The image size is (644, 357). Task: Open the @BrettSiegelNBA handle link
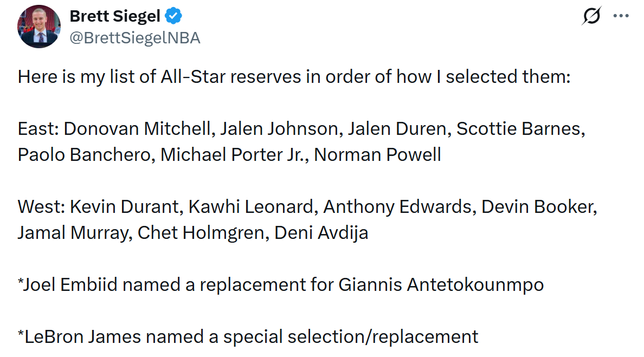pos(135,38)
